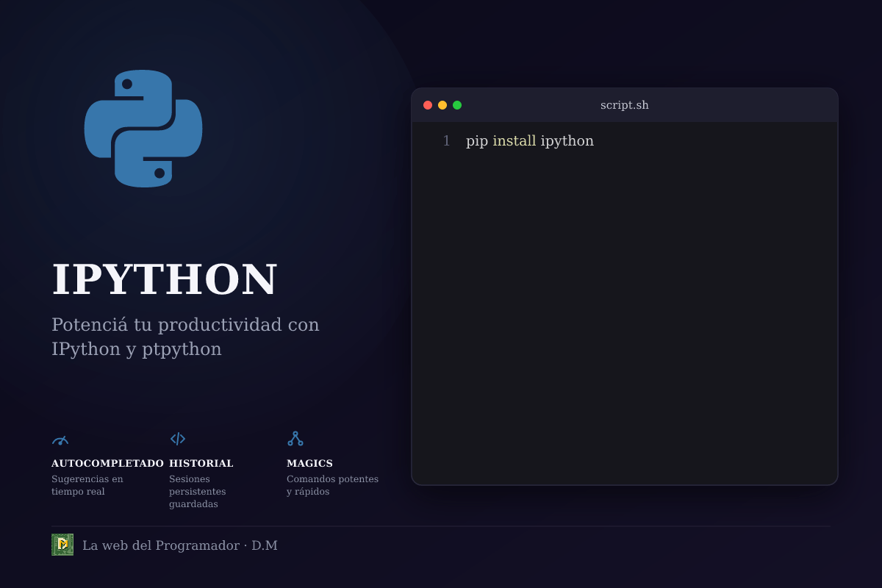Click "Comandos potentes y rápidos" description
The image size is (882, 588).
click(x=332, y=485)
